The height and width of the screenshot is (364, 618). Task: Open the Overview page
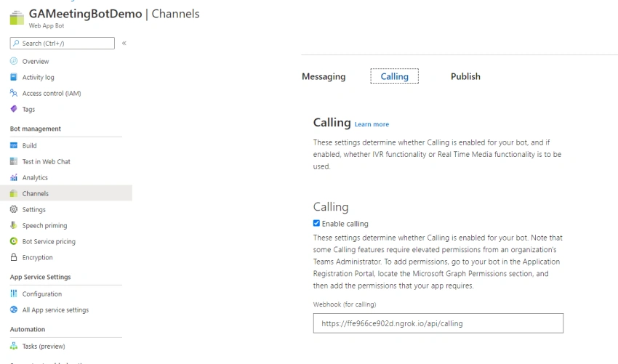pos(36,62)
